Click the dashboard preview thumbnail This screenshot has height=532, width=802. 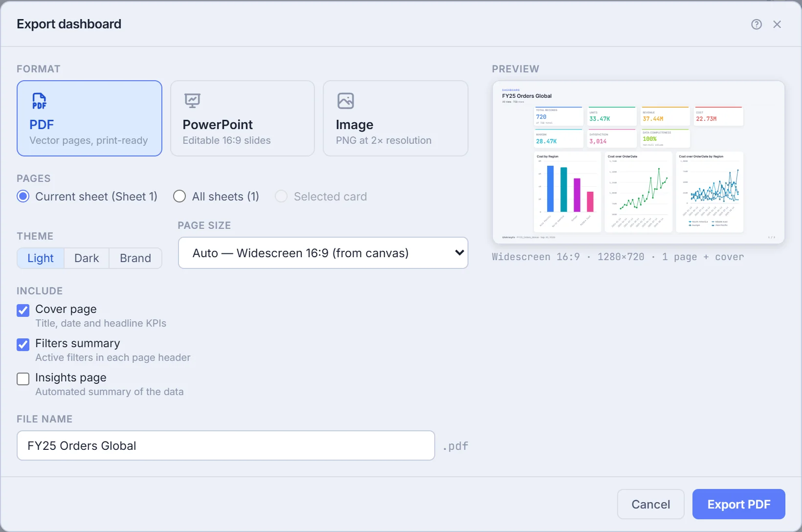pos(639,162)
